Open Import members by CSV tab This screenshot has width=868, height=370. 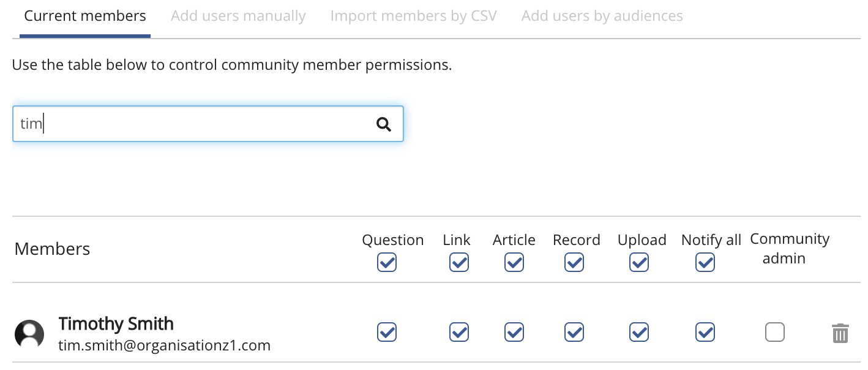[413, 16]
